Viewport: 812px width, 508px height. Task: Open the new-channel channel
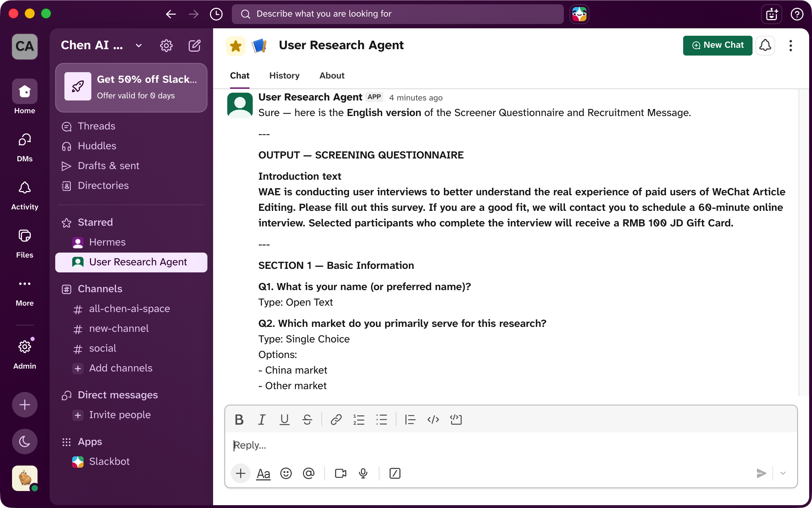[x=131, y=329]
